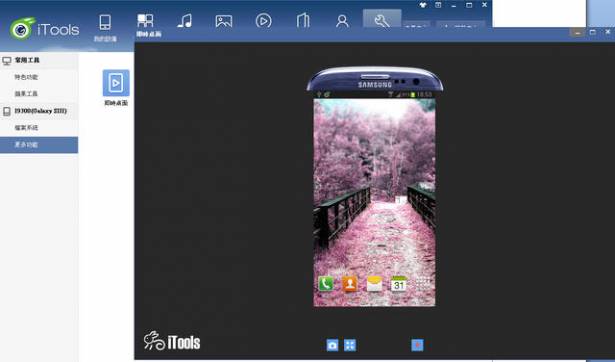Screen dimensions: 615x362
Task: Tap the Phone app on mirrored screen
Action: pos(326,284)
